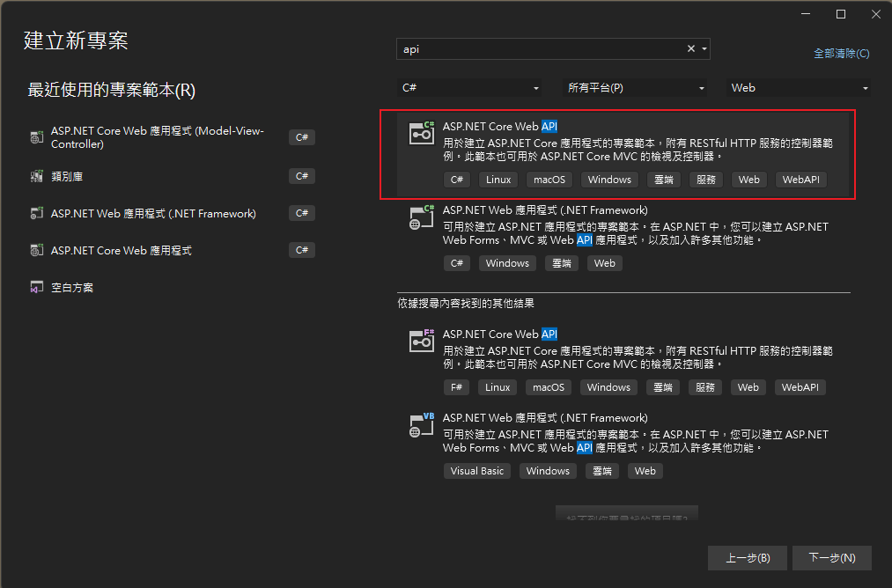
Task: Click the Visual Basic tag
Action: click(x=476, y=471)
